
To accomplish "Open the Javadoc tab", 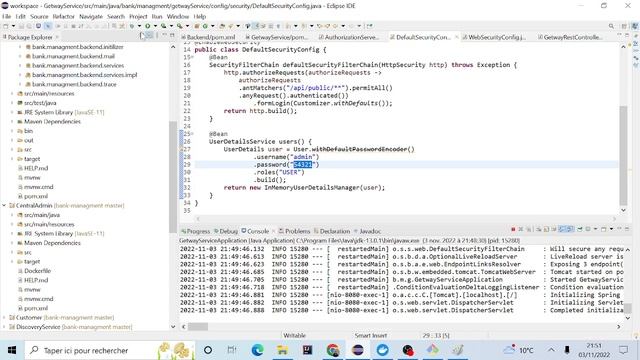I will (367, 231).
